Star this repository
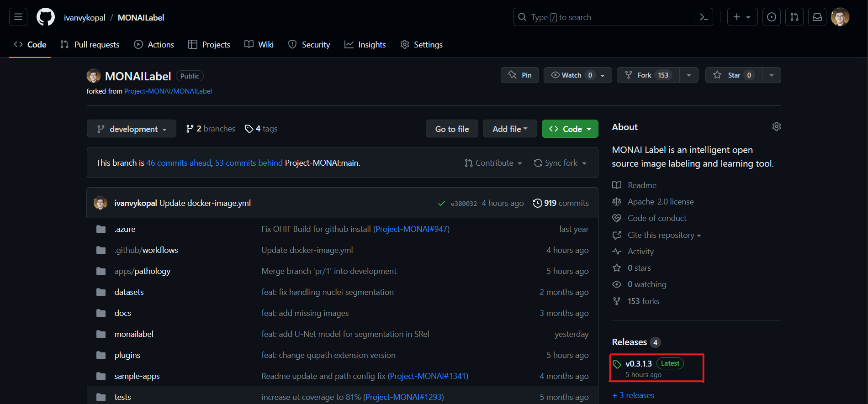Viewport: 868px width, 404px height. [x=734, y=75]
